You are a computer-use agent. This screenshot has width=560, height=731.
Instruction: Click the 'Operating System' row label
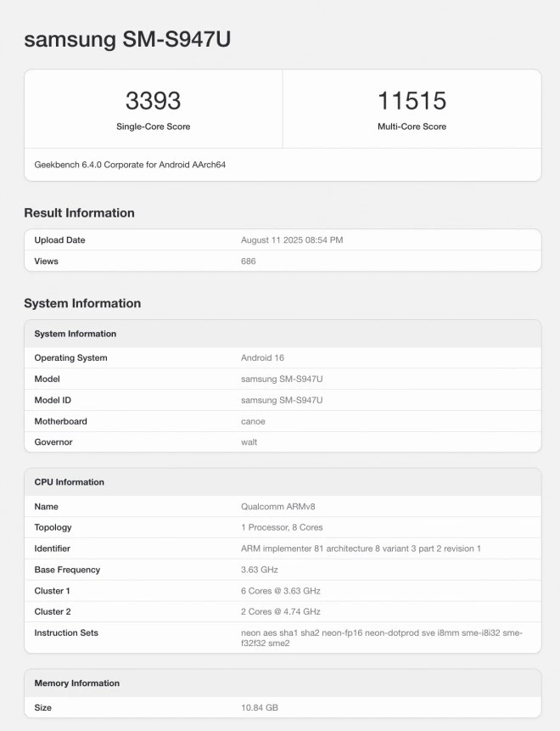70,357
